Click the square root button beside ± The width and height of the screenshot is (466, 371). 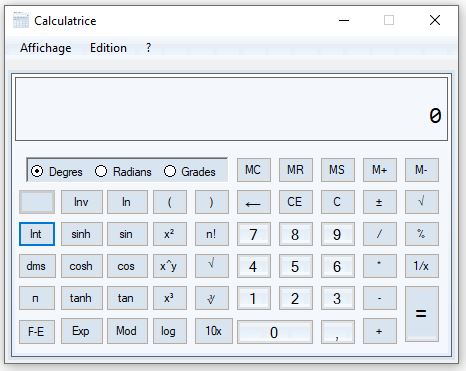click(x=422, y=202)
